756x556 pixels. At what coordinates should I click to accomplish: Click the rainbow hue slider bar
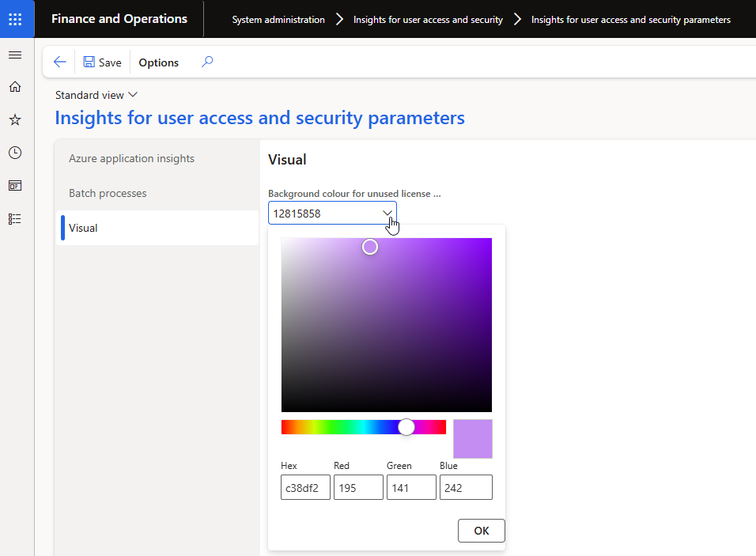[x=348, y=427]
